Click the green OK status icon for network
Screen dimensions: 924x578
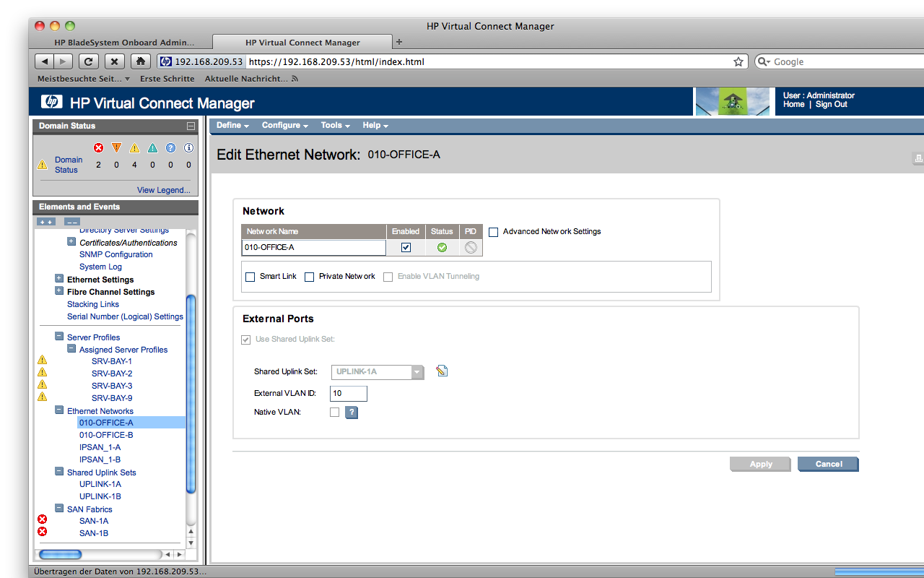pyautogui.click(x=442, y=247)
